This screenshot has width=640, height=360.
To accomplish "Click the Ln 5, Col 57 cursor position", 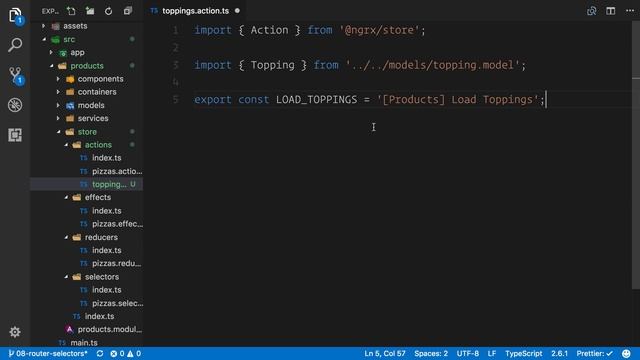I will pos(385,353).
